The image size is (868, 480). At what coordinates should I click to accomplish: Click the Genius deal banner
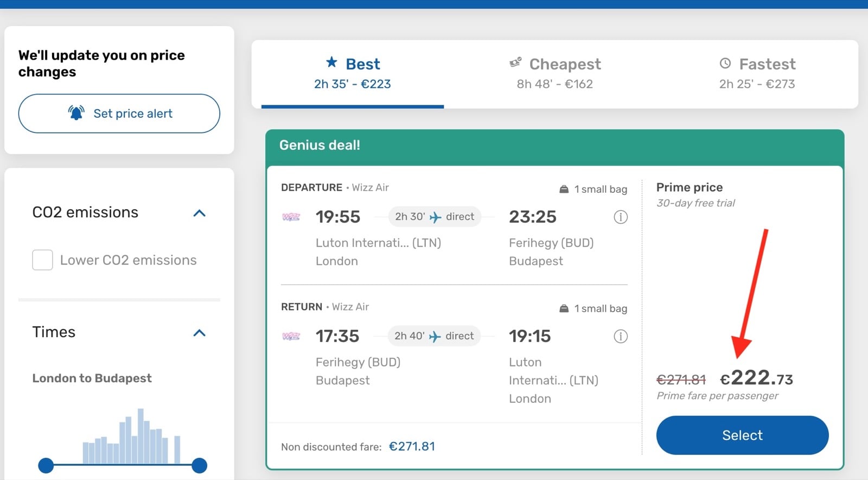(x=555, y=146)
